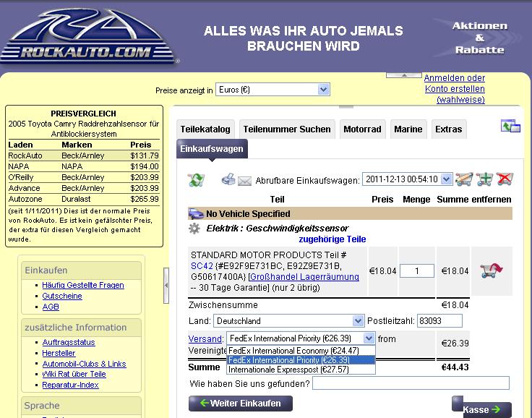Image resolution: width=532 pixels, height=418 pixels.
Task: Click the gear icon beside Elektrik category
Action: [x=194, y=228]
